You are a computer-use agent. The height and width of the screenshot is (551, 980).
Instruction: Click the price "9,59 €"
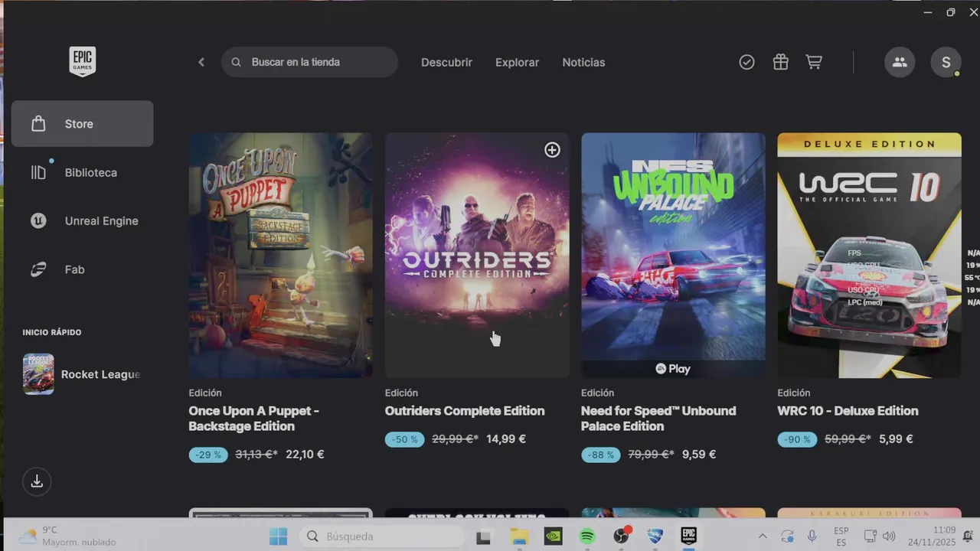pos(699,455)
